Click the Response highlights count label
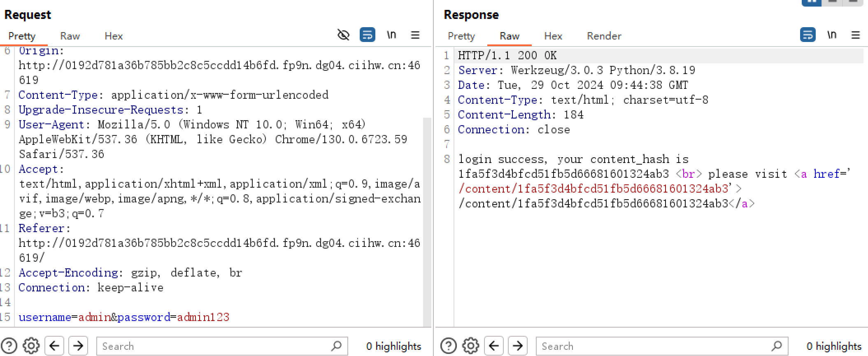The height and width of the screenshot is (356, 868). point(834,347)
